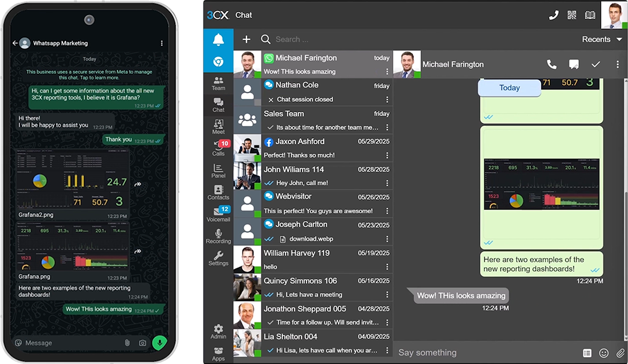Viewport: 628px width, 364px height.
Task: Open the emoji picker in the message bar
Action: click(603, 352)
